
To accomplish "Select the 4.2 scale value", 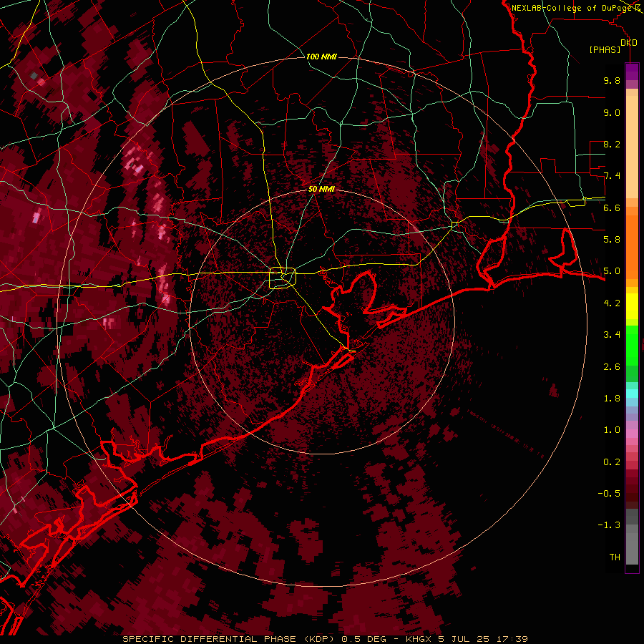I will (x=612, y=303).
